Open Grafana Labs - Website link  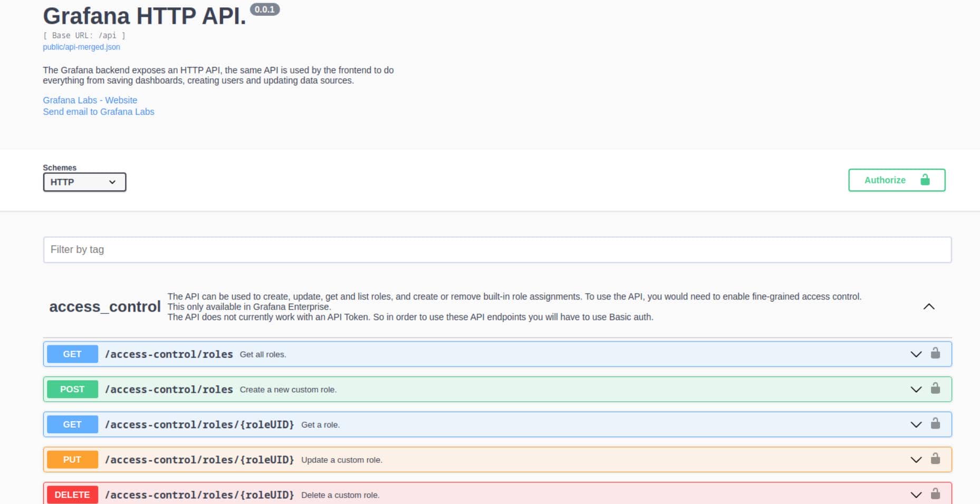point(90,100)
